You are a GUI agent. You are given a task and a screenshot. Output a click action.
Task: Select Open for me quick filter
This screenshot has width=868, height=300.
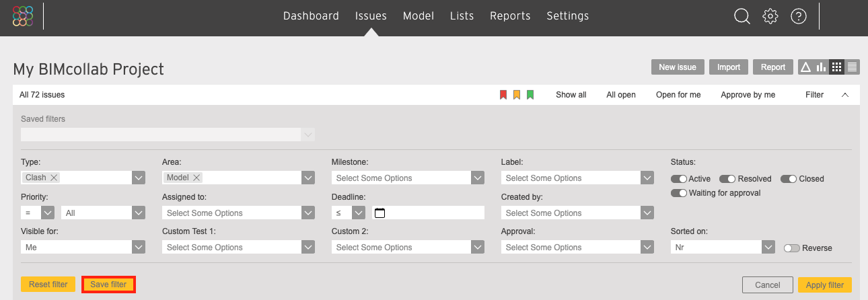678,95
